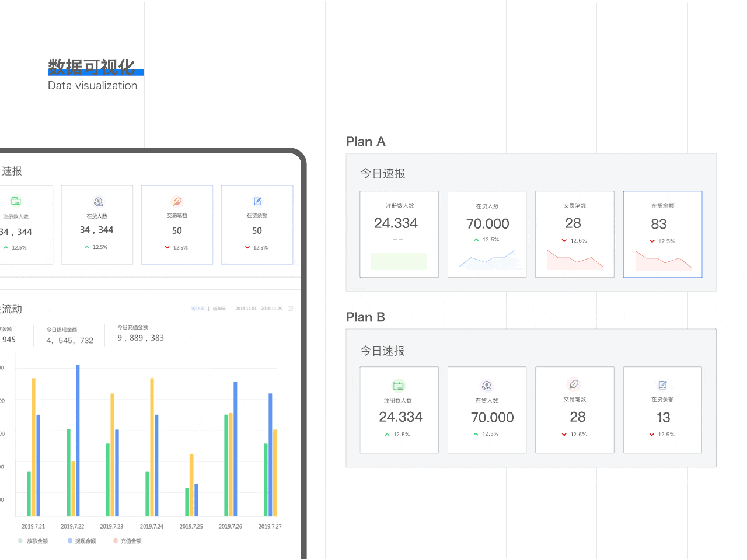Click the edit icon in Plan B 在贷余额
747x560 pixels.
point(662,385)
